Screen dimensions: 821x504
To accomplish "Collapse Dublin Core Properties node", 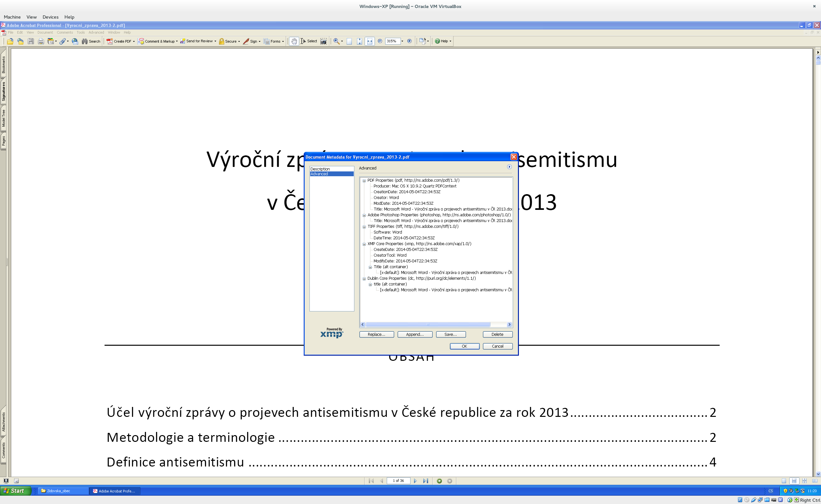I will [x=364, y=279].
